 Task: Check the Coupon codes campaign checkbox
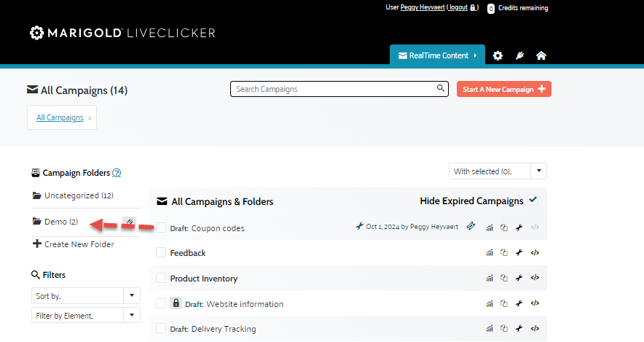[x=161, y=228]
